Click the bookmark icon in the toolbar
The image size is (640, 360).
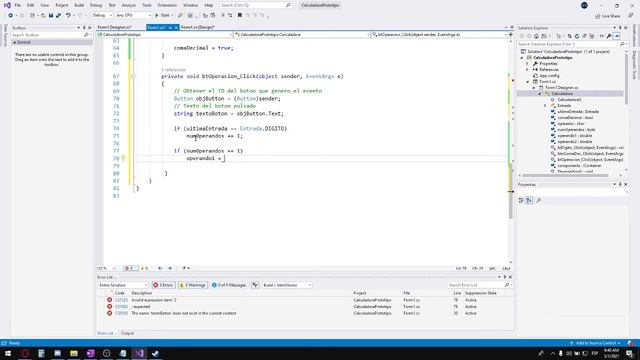point(240,15)
